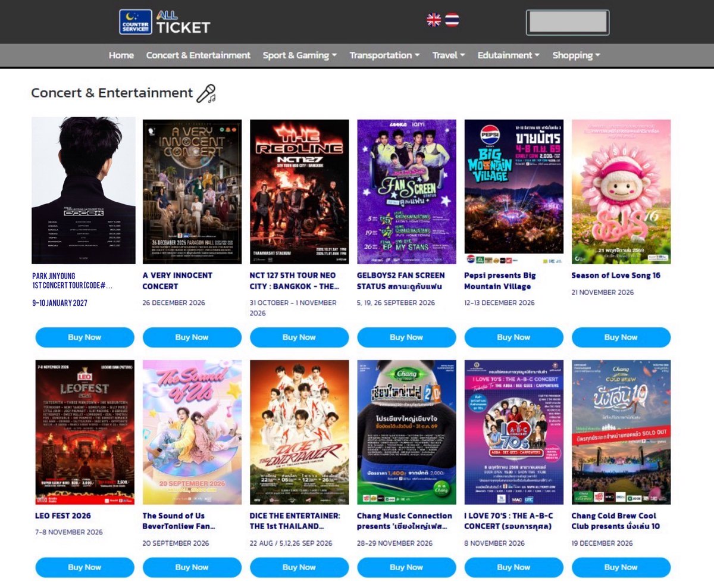This screenshot has height=588, width=714.
Task: Open the NCT 127 Redline poster
Action: (299, 192)
